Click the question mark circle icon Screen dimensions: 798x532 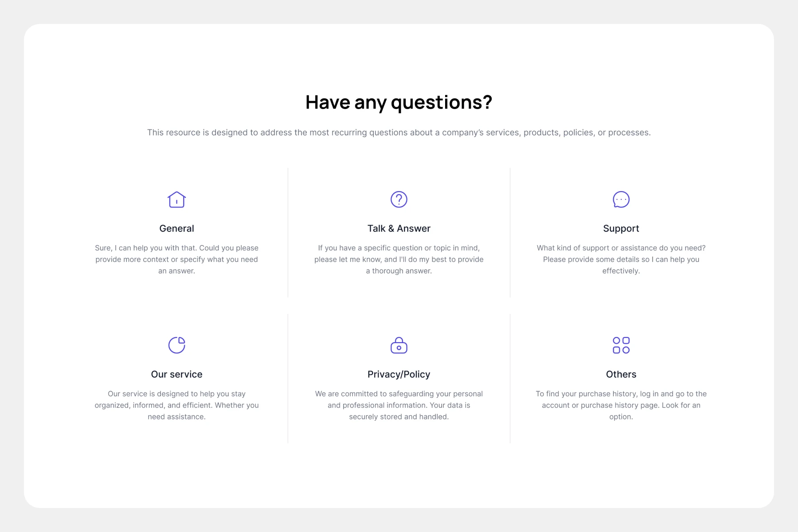(399, 199)
